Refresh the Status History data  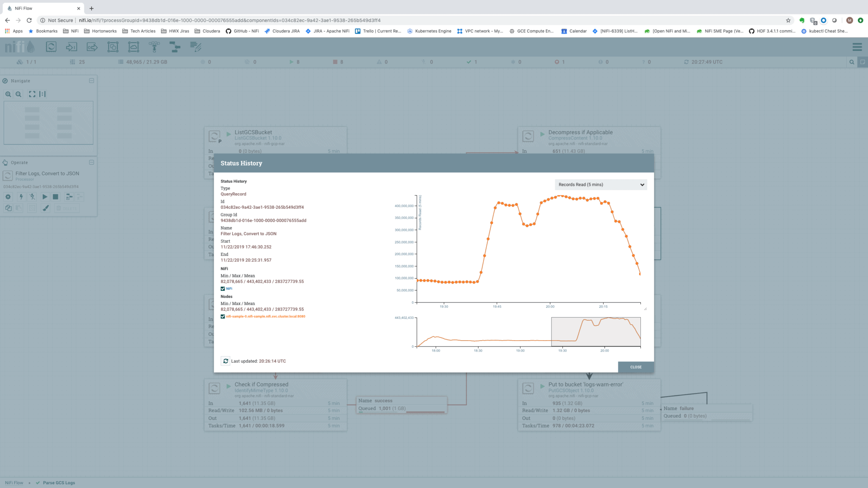[225, 360]
